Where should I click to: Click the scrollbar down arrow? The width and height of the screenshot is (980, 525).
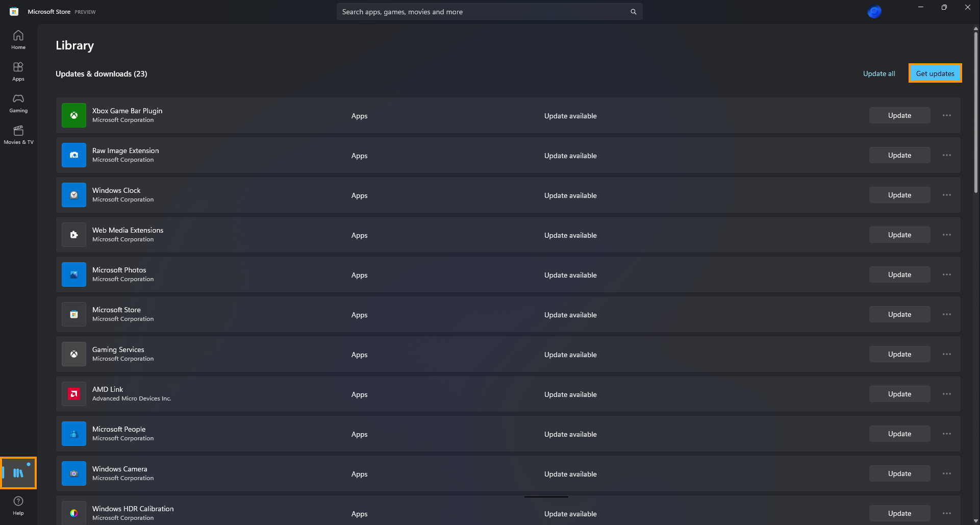[975, 521]
